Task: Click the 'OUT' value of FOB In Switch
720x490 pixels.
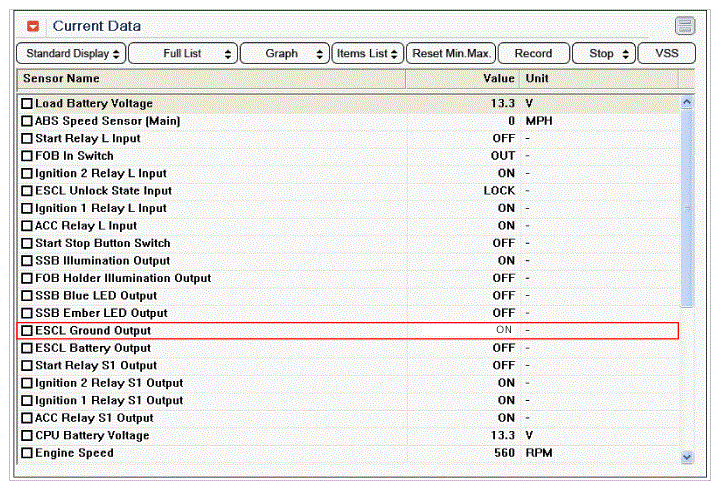Action: click(503, 156)
